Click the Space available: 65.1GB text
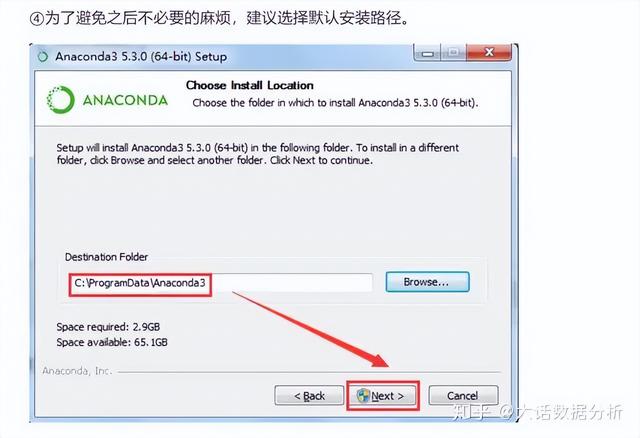640x438 pixels. [x=112, y=342]
